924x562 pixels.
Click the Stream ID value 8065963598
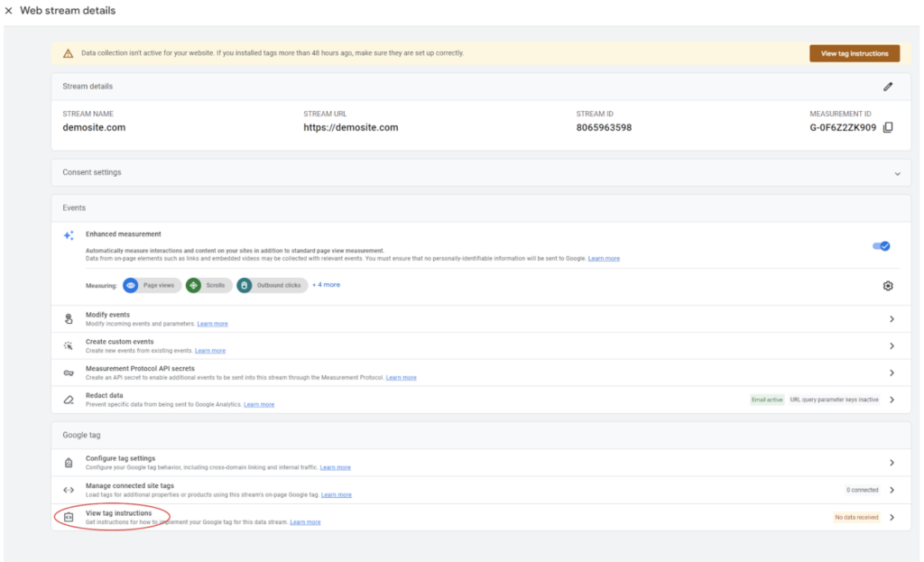pos(604,127)
